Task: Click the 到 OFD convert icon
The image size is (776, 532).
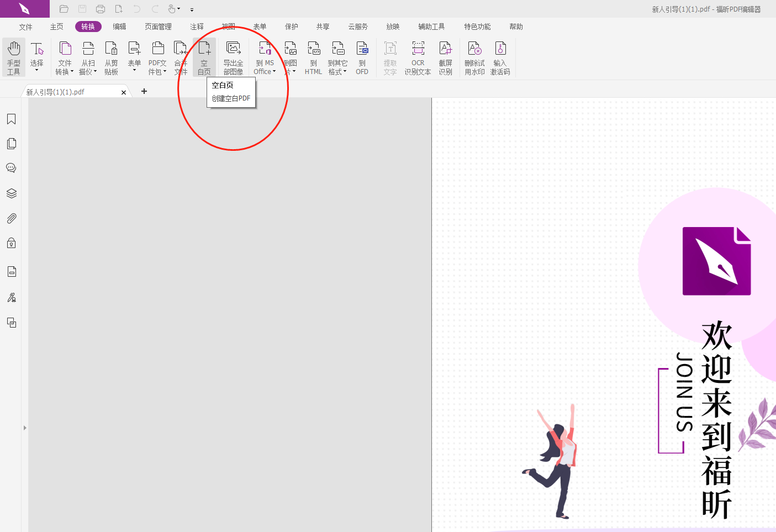Action: [362, 57]
